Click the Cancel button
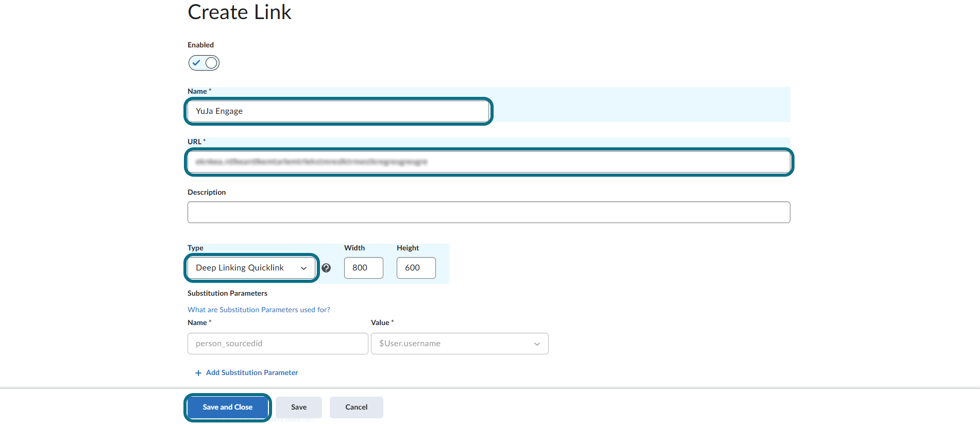Screen dimensions: 980x424 357,408
